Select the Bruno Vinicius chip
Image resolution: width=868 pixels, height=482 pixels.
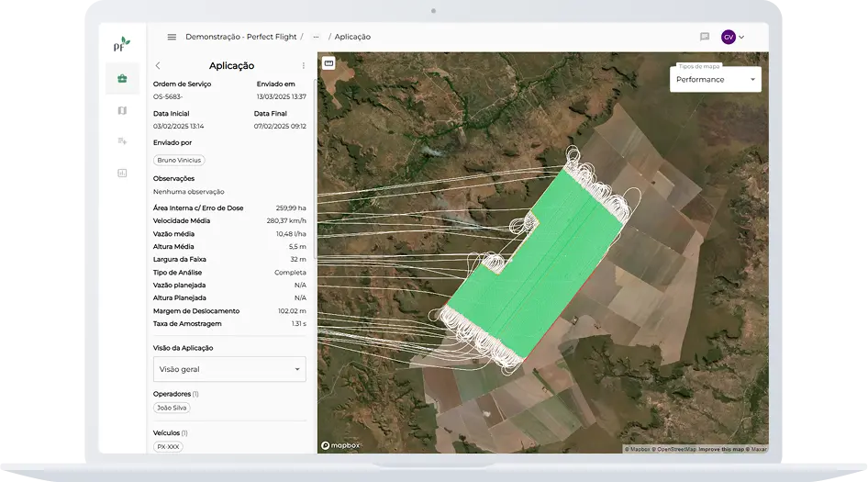pyautogui.click(x=179, y=160)
